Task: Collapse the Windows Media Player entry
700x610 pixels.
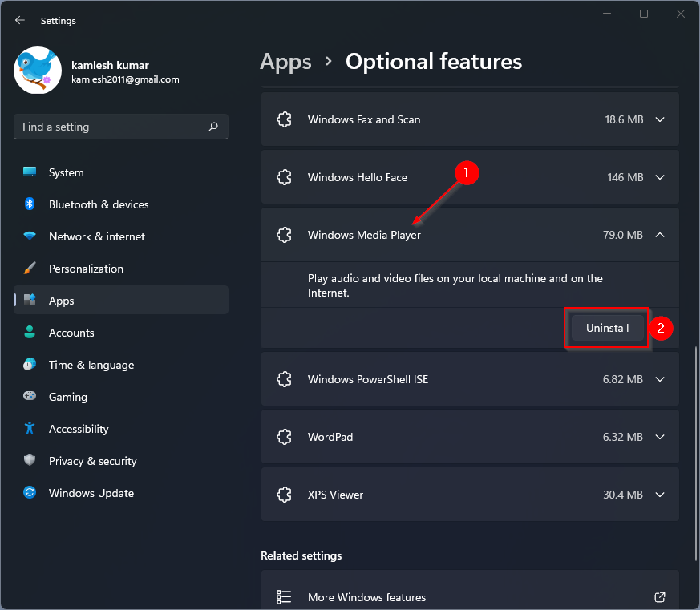Action: click(x=660, y=235)
